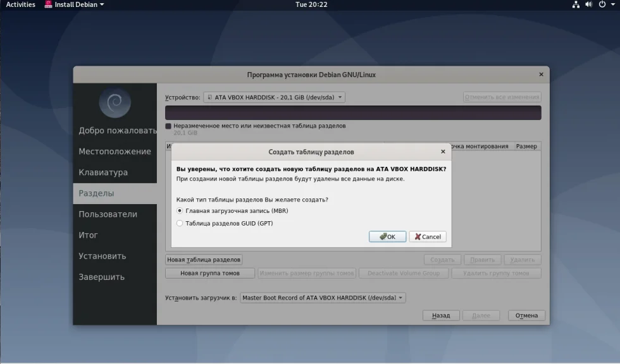Click the Править partition button
This screenshot has width=620, height=364.
click(482, 259)
